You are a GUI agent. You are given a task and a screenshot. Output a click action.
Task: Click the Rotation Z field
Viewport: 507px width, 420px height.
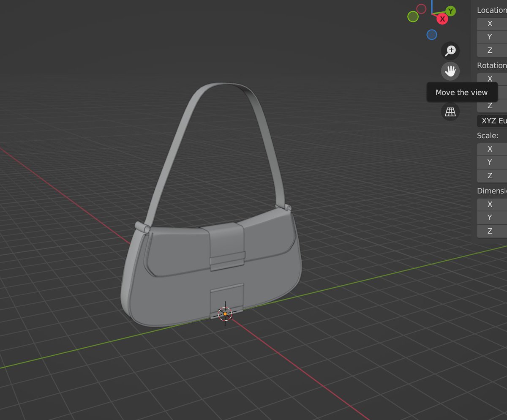492,105
